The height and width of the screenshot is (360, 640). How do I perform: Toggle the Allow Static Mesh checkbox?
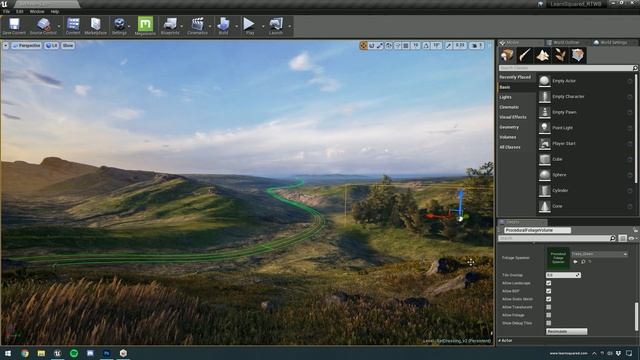549,299
